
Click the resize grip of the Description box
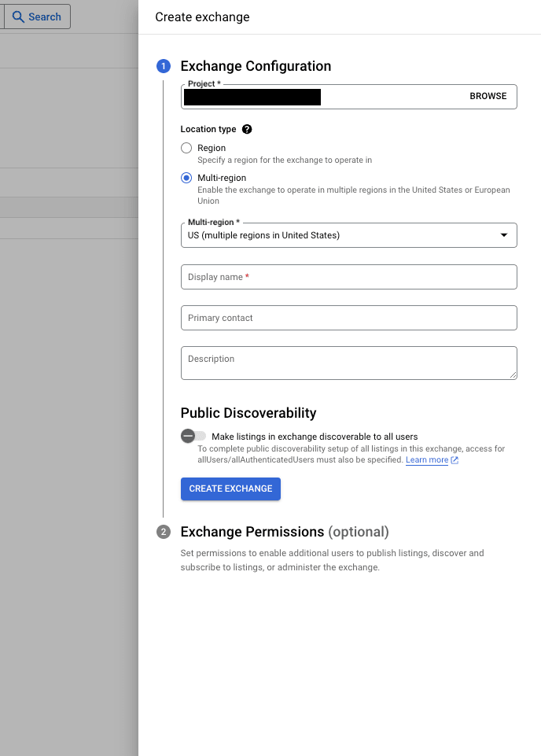513,374
